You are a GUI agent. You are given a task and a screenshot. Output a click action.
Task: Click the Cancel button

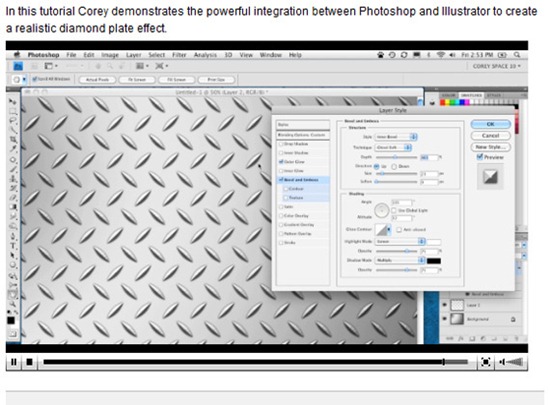click(490, 135)
